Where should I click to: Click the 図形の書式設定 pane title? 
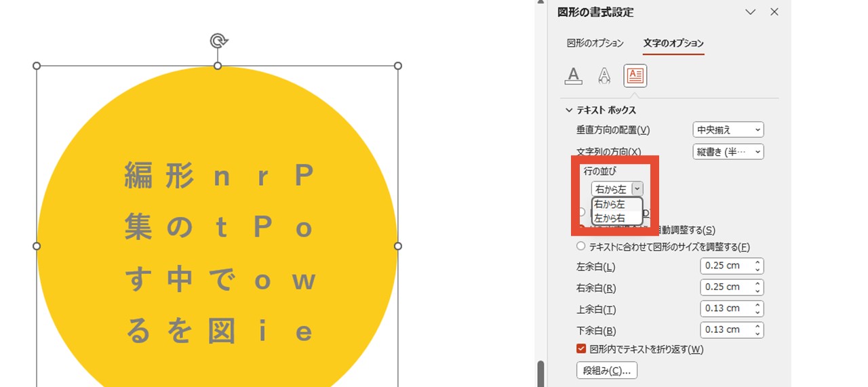[x=595, y=12]
